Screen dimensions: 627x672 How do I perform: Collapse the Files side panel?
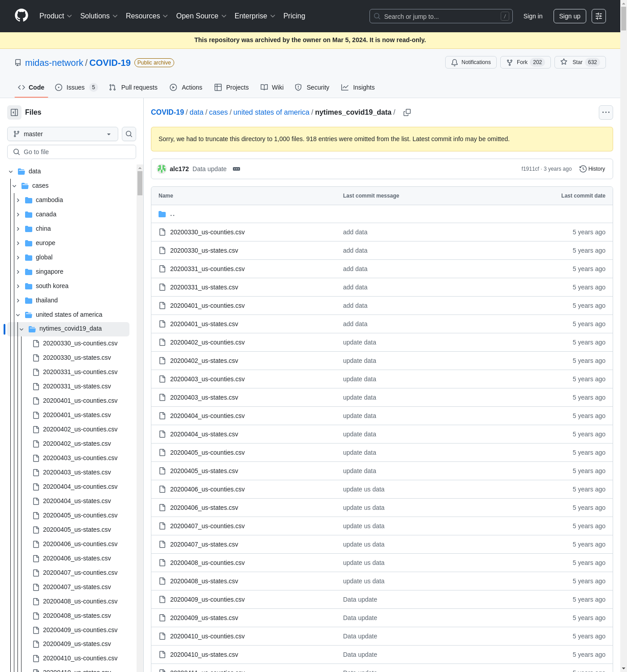(14, 112)
